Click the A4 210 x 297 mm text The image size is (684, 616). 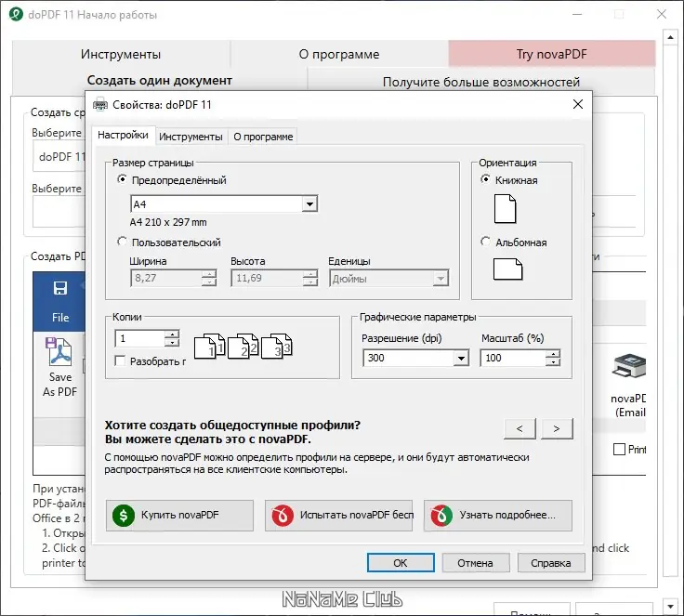pyautogui.click(x=168, y=222)
